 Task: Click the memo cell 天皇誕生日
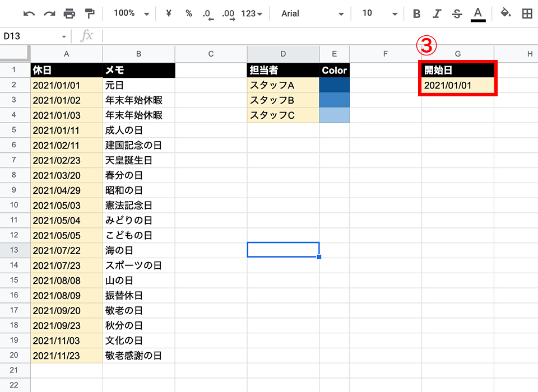[x=139, y=160]
